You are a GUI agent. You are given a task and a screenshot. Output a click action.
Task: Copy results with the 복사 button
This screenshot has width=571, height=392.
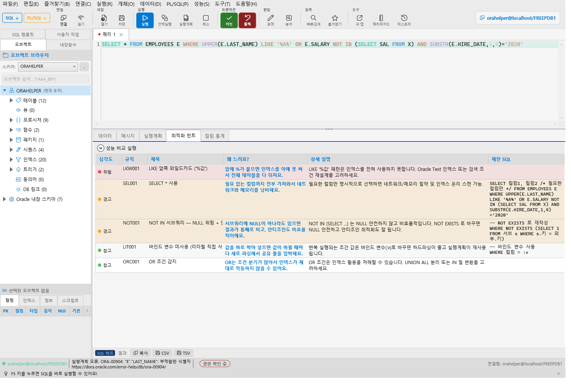[x=141, y=353]
